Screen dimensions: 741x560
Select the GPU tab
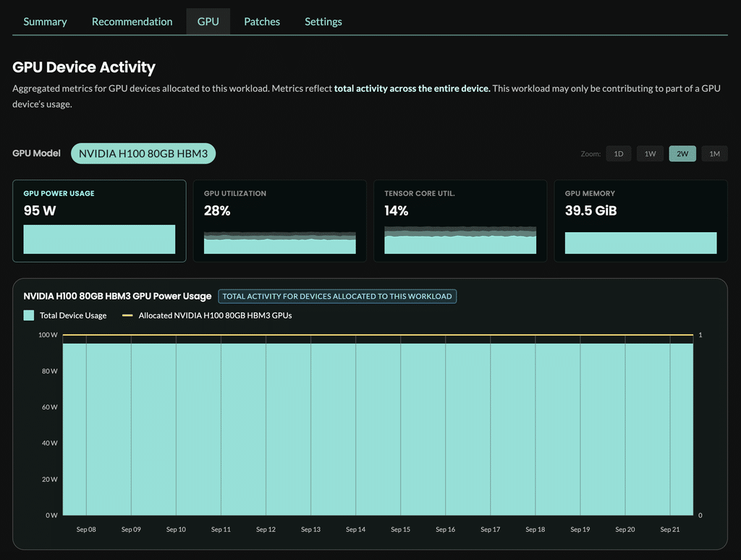pyautogui.click(x=208, y=22)
